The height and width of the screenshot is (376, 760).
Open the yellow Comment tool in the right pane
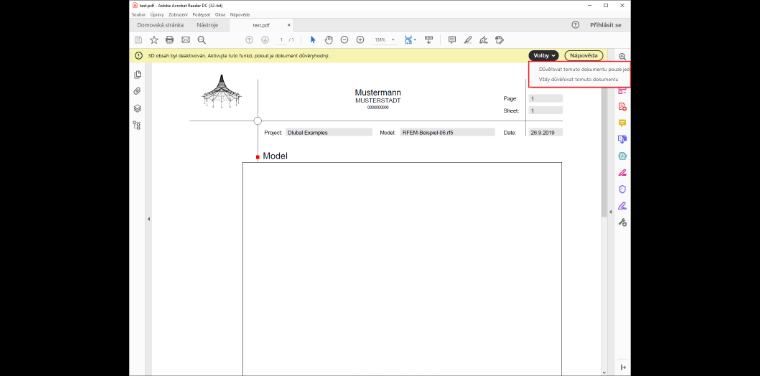622,123
